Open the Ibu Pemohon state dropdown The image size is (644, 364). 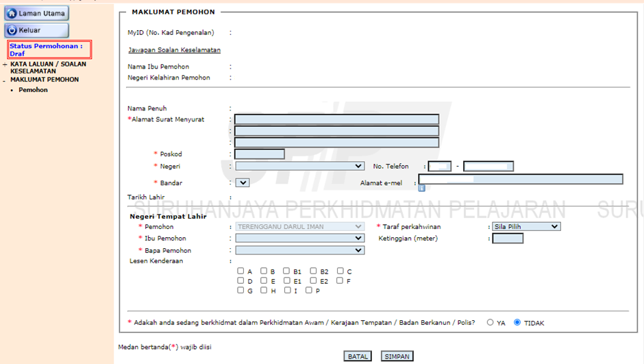click(x=300, y=239)
